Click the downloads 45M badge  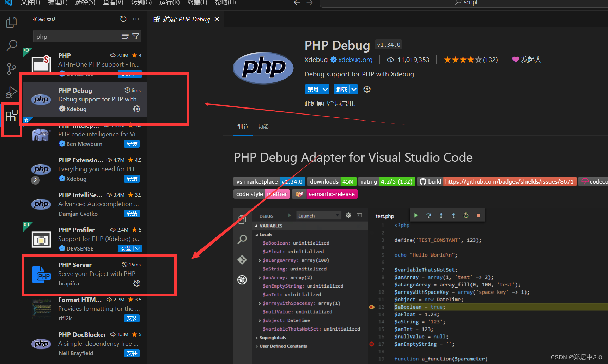coord(332,181)
